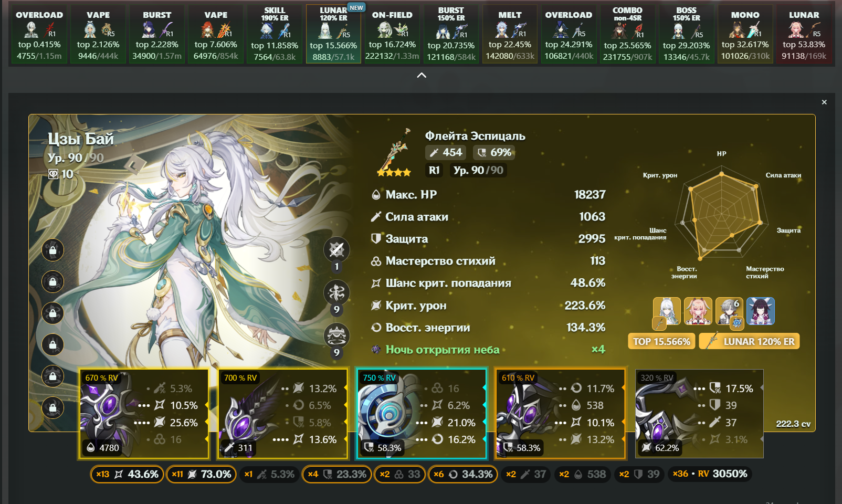The image size is (842, 504).
Task: Open the COMBO non-4SR leaderboard
Action: tap(627, 34)
